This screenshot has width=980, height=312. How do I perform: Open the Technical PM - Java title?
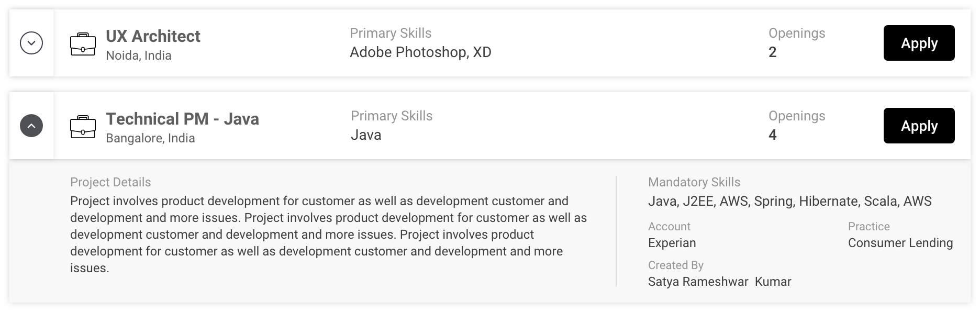click(x=182, y=119)
